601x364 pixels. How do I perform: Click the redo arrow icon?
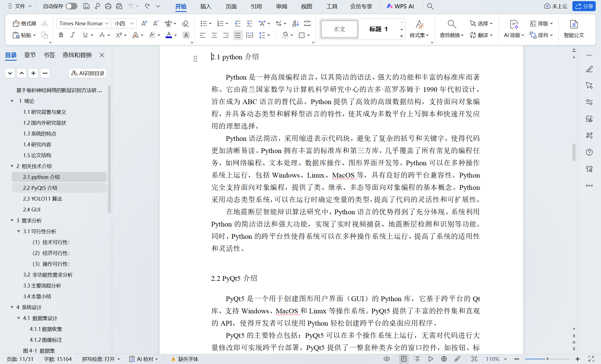(147, 6)
